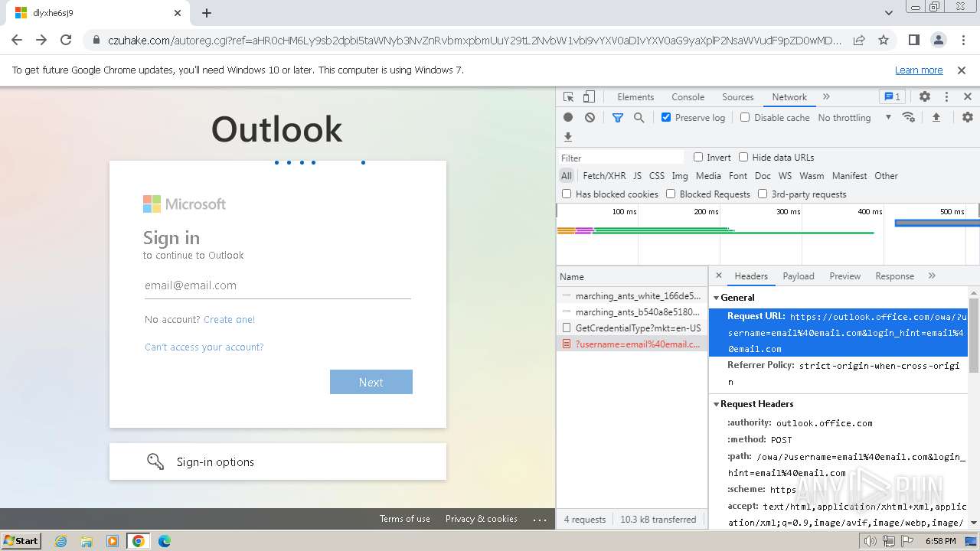This screenshot has height=551, width=980.
Task: Open Chrome main menu
Action: (962, 40)
